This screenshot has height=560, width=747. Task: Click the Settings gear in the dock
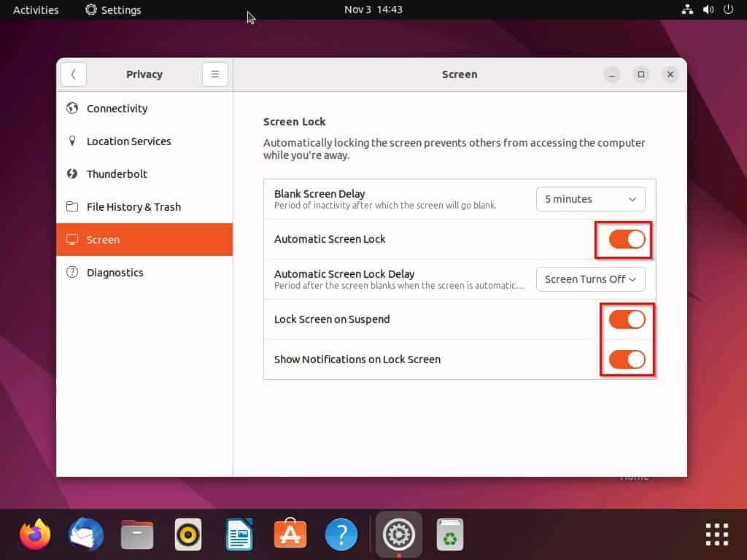(x=399, y=534)
